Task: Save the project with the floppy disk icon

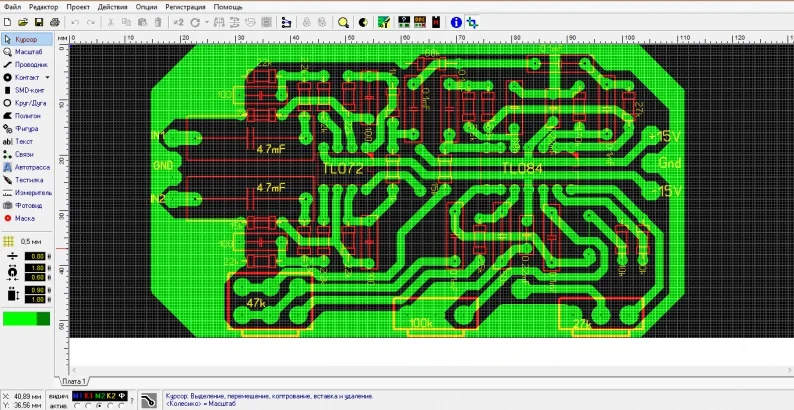Action: click(38, 22)
